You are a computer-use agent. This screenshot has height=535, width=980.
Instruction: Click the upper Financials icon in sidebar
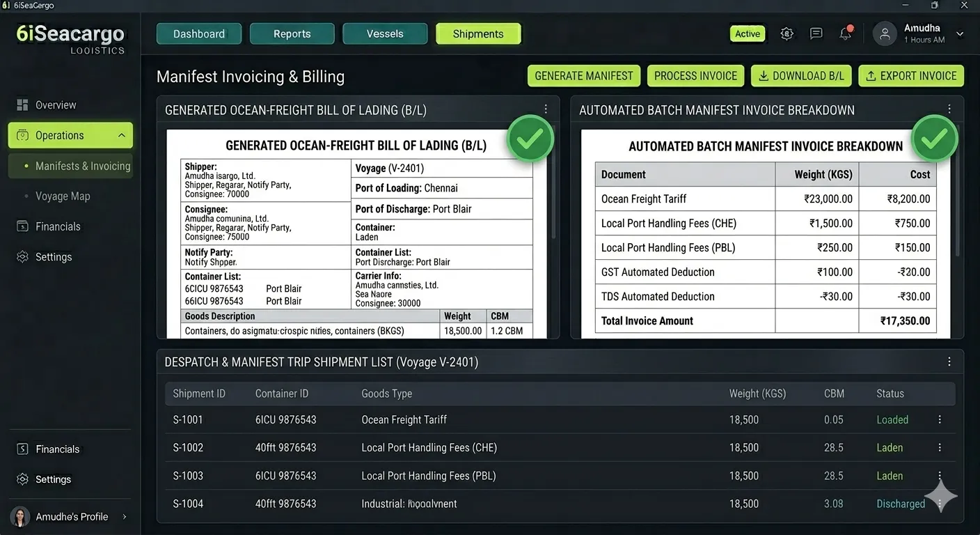[x=22, y=226]
